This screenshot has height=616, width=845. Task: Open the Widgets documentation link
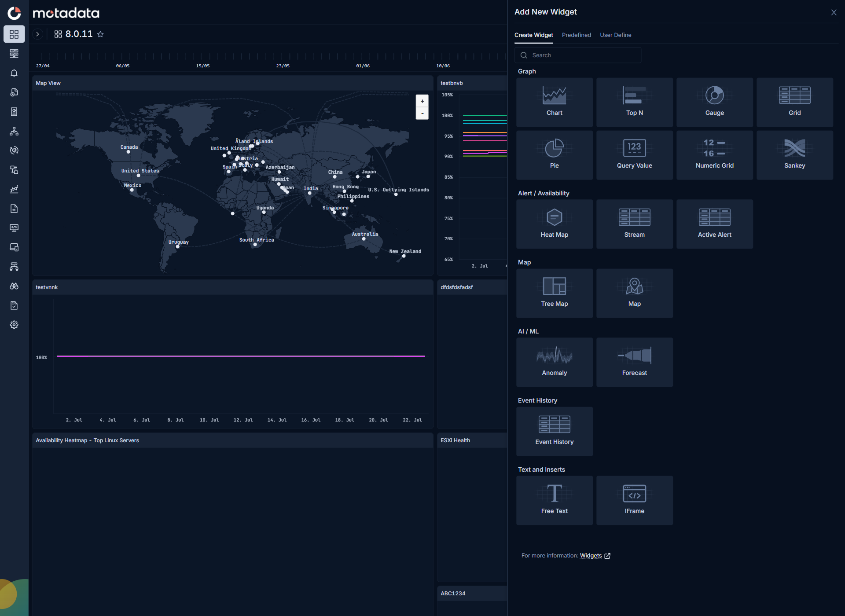[x=591, y=556]
